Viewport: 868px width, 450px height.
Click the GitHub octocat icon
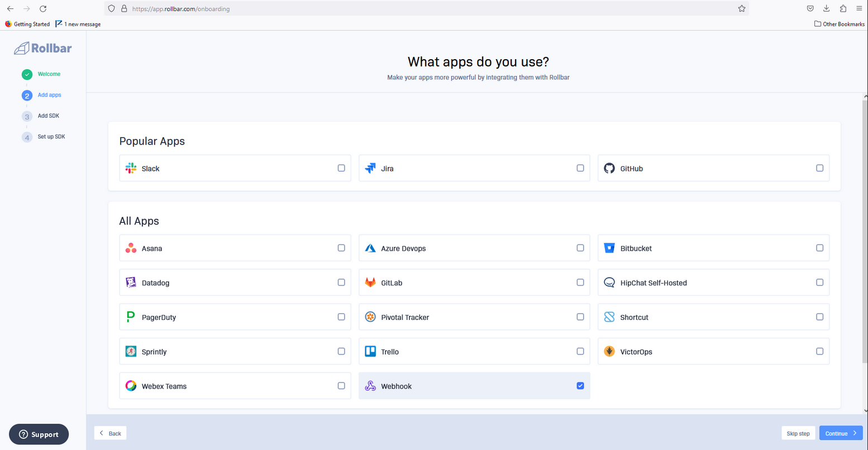[x=609, y=168]
